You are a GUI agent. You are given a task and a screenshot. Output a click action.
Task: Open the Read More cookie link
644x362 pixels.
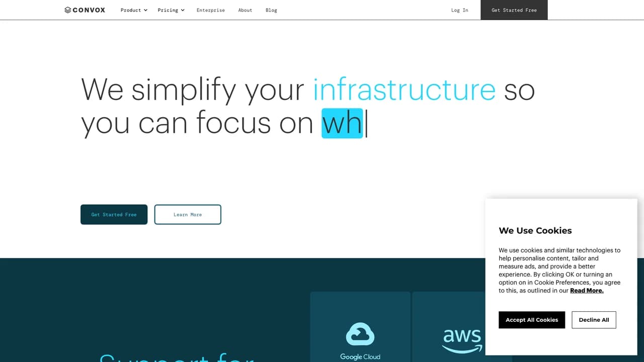[x=587, y=291]
